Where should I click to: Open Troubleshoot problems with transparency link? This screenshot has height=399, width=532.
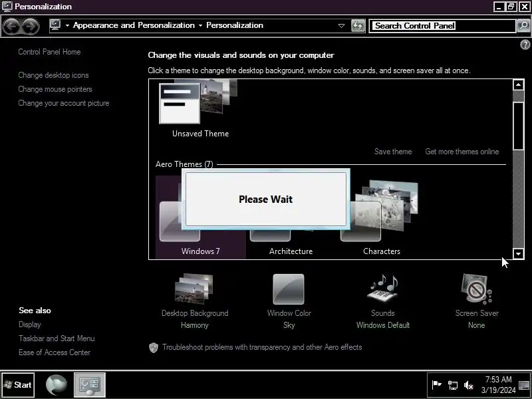click(262, 347)
